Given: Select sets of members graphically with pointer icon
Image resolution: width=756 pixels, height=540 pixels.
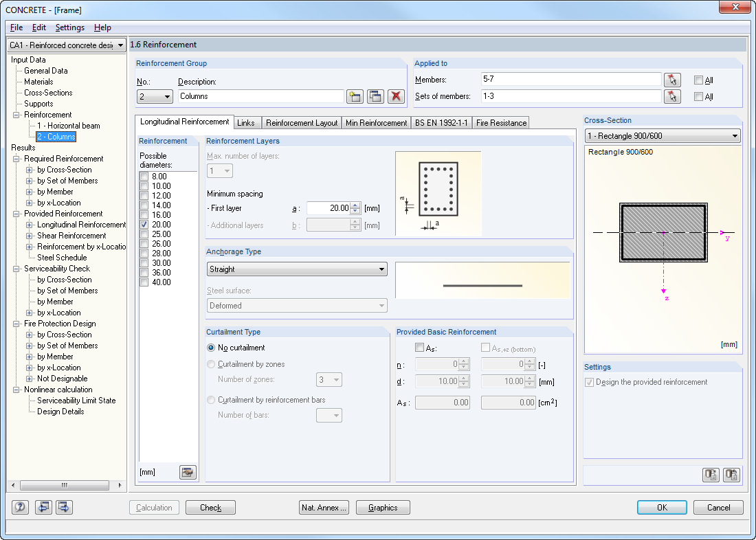Looking at the screenshot, I should pos(673,97).
